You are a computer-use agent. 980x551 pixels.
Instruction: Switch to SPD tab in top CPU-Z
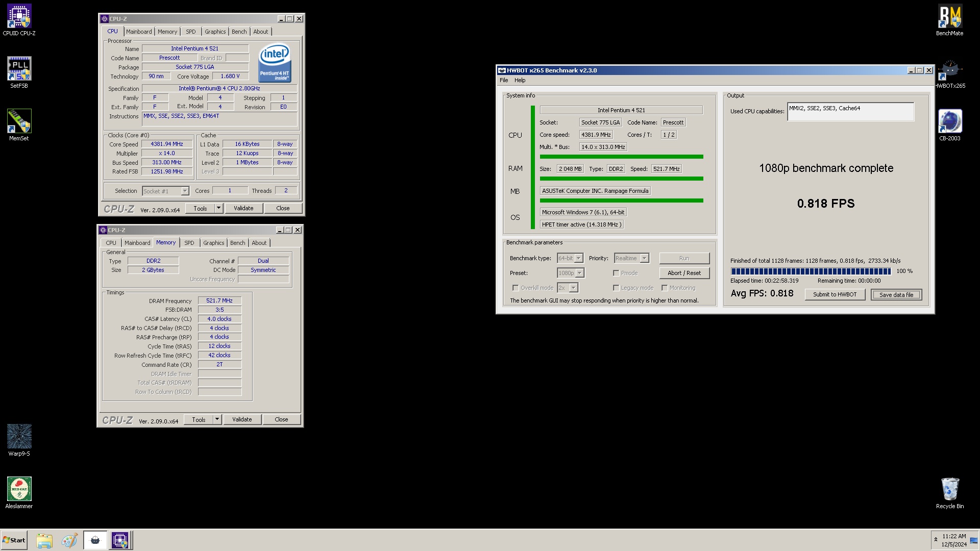click(191, 32)
